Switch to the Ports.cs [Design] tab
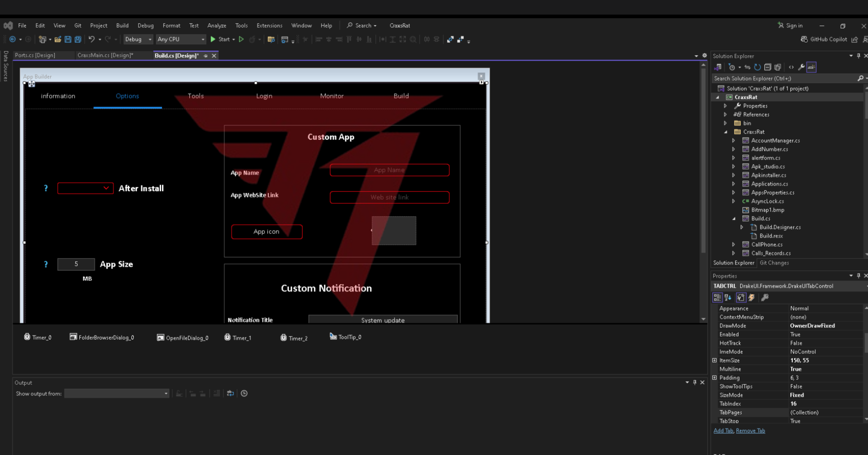Screen dimensions: 868x455 pyautogui.click(x=35, y=56)
